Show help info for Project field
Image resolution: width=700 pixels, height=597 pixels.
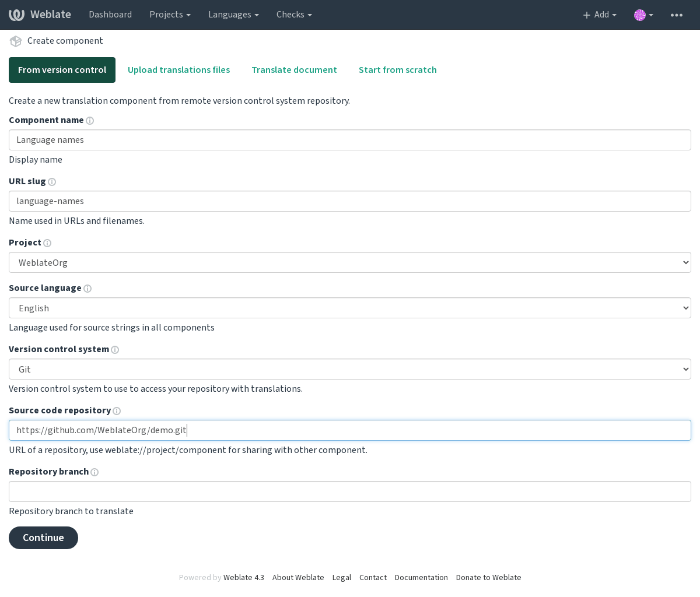pos(47,243)
